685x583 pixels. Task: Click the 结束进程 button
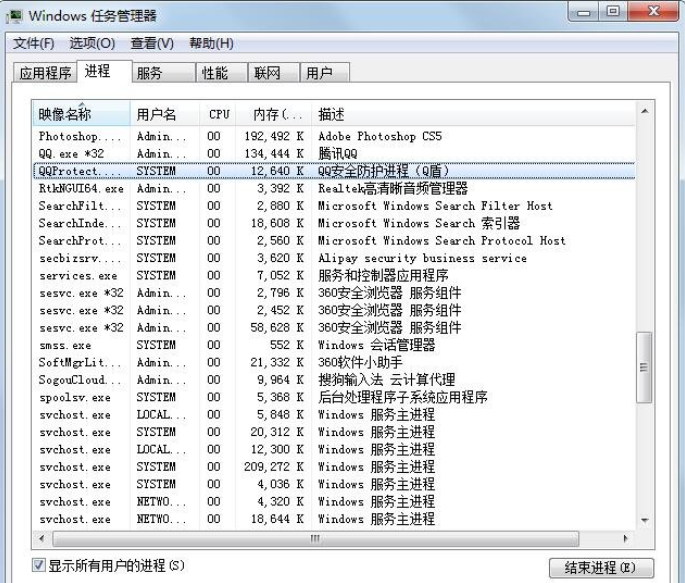601,568
